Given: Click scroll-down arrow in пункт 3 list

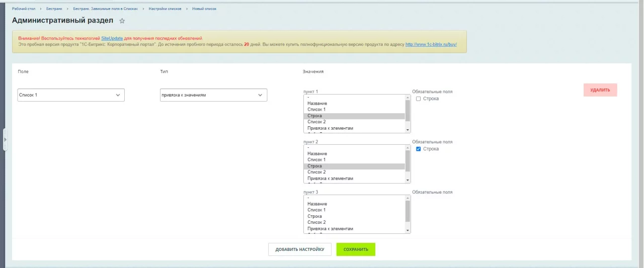Looking at the screenshot, I should (x=408, y=230).
